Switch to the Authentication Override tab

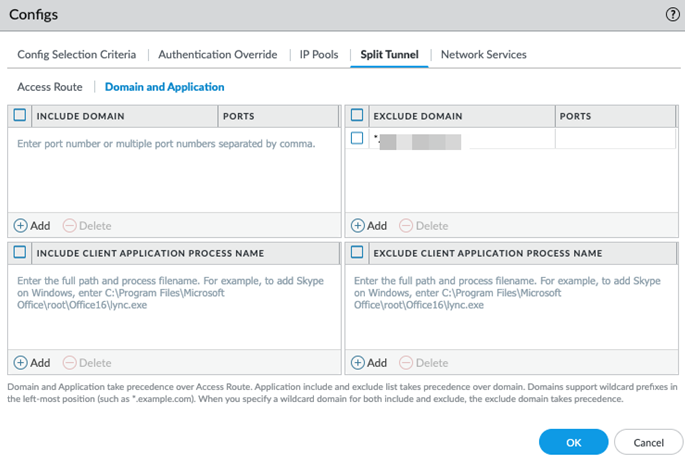click(x=218, y=55)
